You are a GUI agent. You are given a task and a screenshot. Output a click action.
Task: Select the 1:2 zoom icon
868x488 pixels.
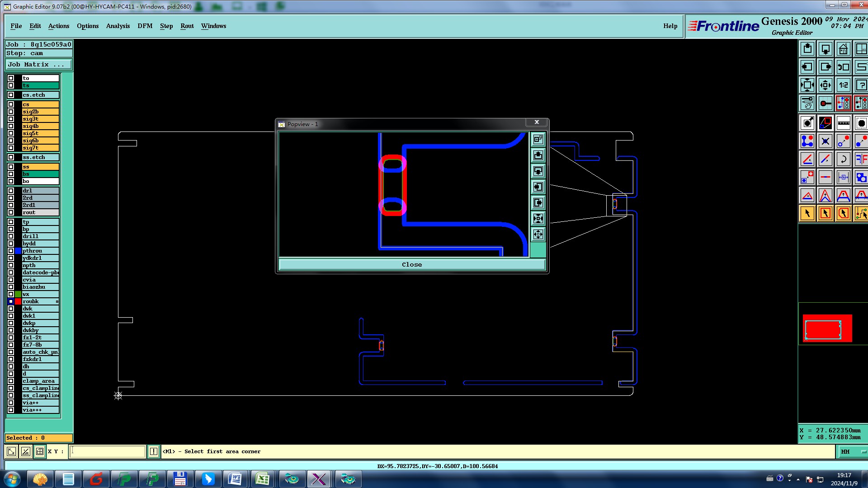click(x=843, y=85)
